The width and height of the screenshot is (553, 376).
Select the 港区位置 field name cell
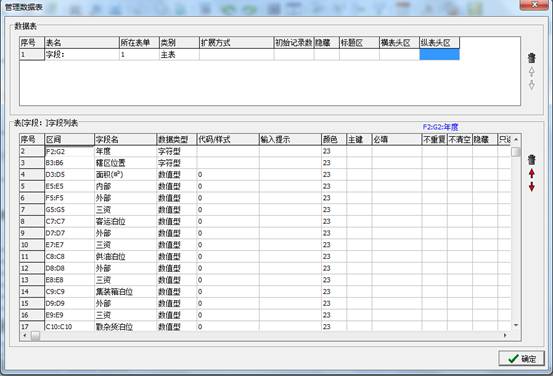click(x=126, y=163)
